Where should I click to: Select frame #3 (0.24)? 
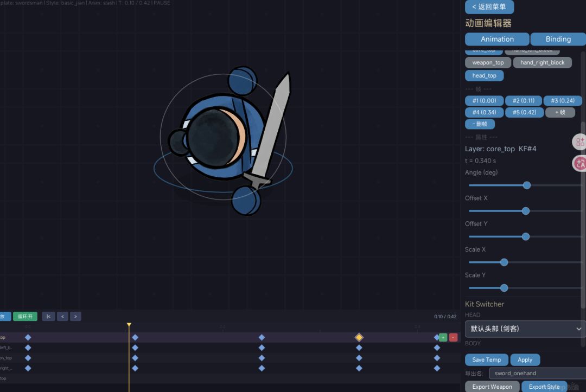coord(563,100)
